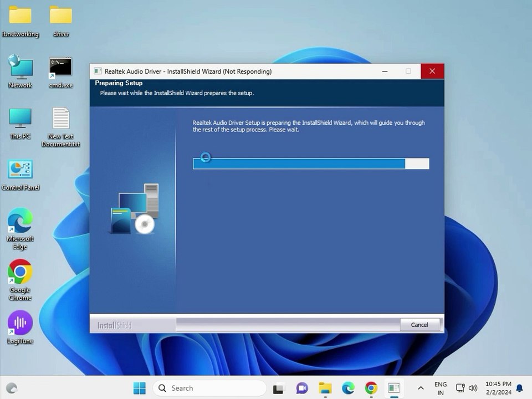
Task: Click the 'Preparing Setup' heading text
Action: (x=119, y=83)
